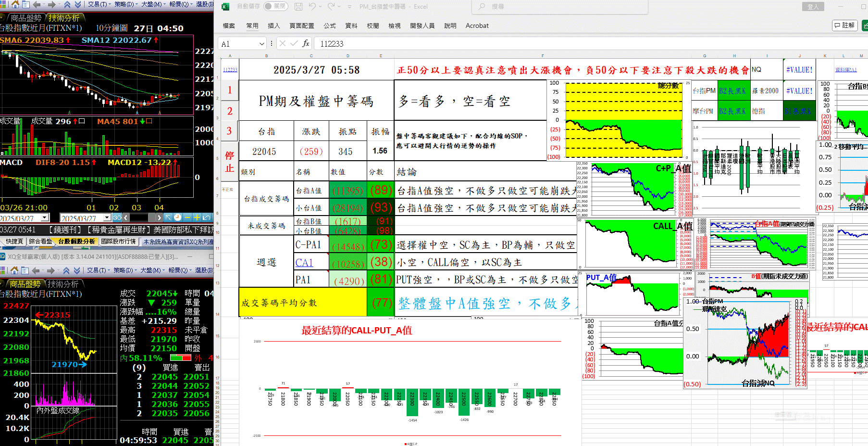The width and height of the screenshot is (868, 446).
Task: Click the red 停止 button in sheet
Action: (x=230, y=162)
